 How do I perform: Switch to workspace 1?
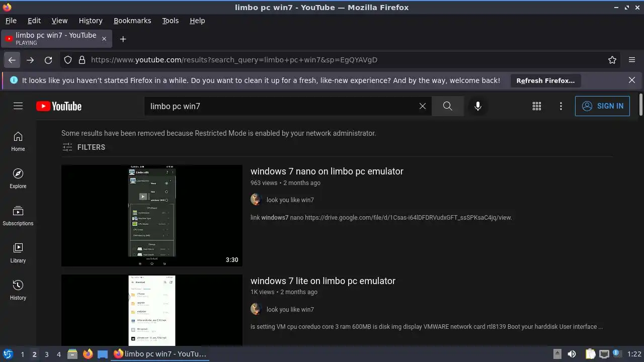22,354
